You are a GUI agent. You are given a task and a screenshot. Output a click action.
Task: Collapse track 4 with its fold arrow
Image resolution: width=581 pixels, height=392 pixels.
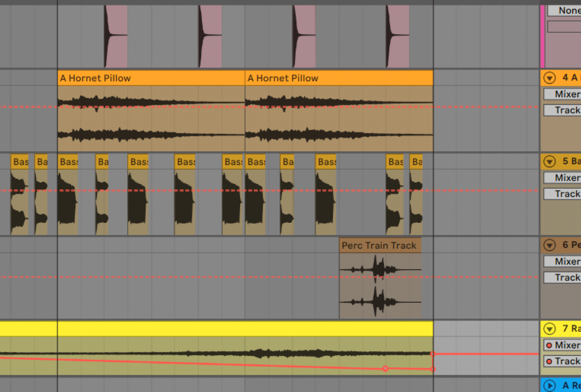click(549, 78)
